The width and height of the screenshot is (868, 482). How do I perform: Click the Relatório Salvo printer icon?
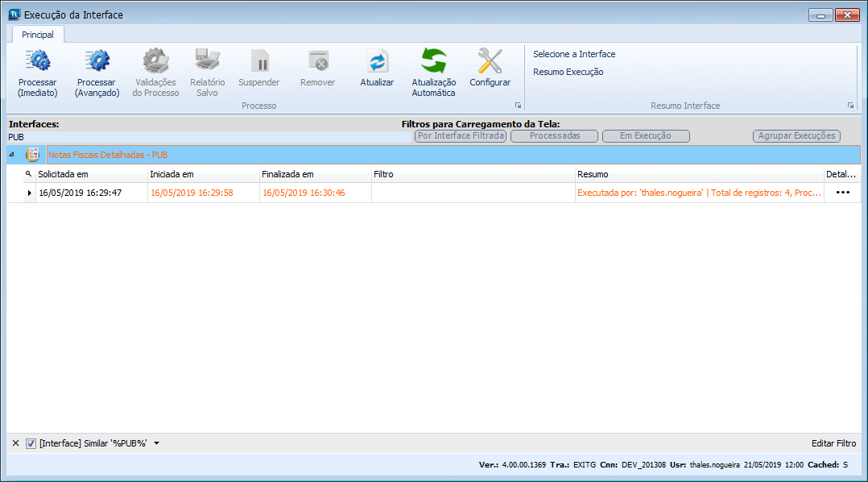tap(207, 61)
